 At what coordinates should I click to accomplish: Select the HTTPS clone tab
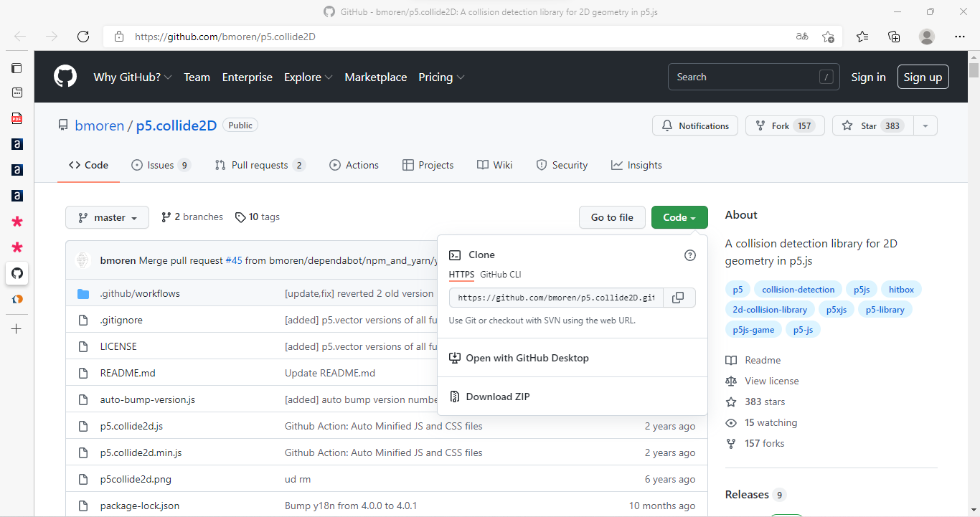tap(461, 274)
